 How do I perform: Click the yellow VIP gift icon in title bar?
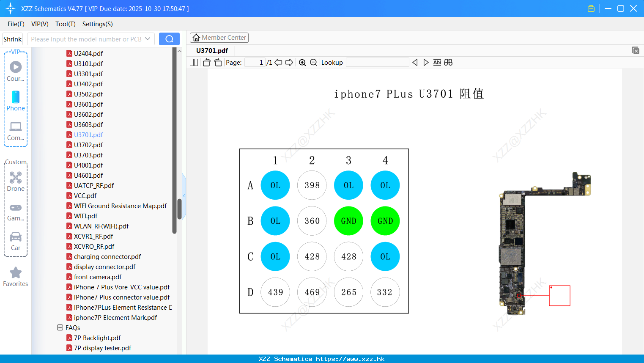(591, 8)
